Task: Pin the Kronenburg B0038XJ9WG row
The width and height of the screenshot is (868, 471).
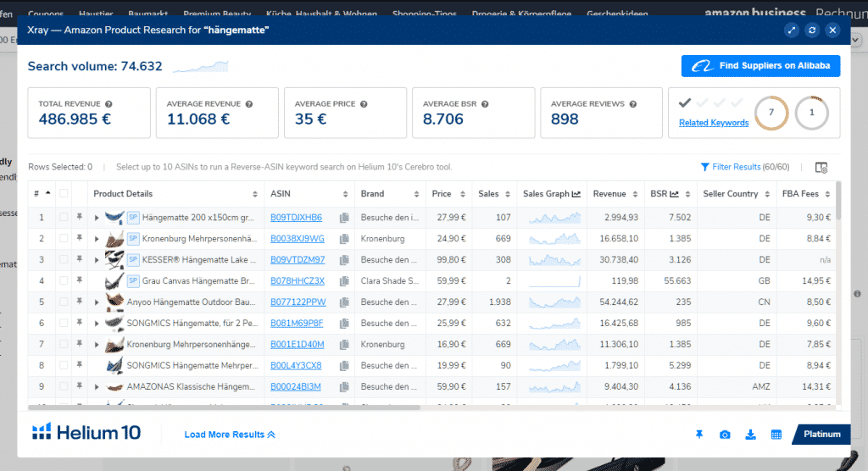Action: 80,238
